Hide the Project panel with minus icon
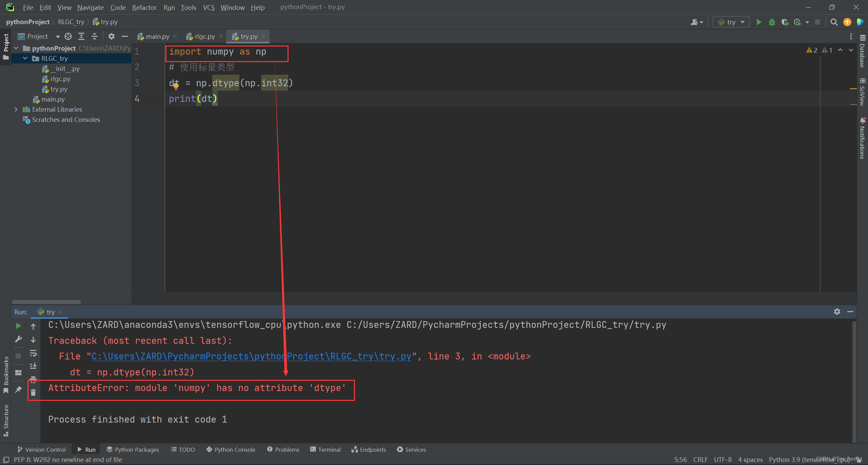The width and height of the screenshot is (868, 465). point(124,36)
